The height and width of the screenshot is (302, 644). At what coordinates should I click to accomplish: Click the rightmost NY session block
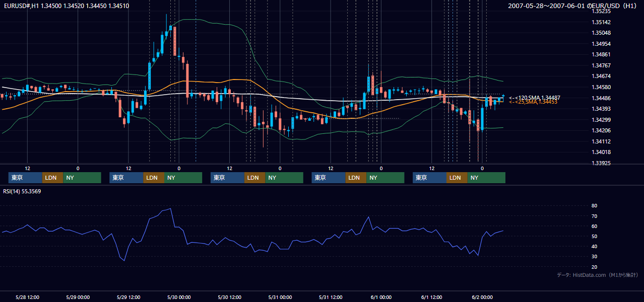click(x=486, y=178)
